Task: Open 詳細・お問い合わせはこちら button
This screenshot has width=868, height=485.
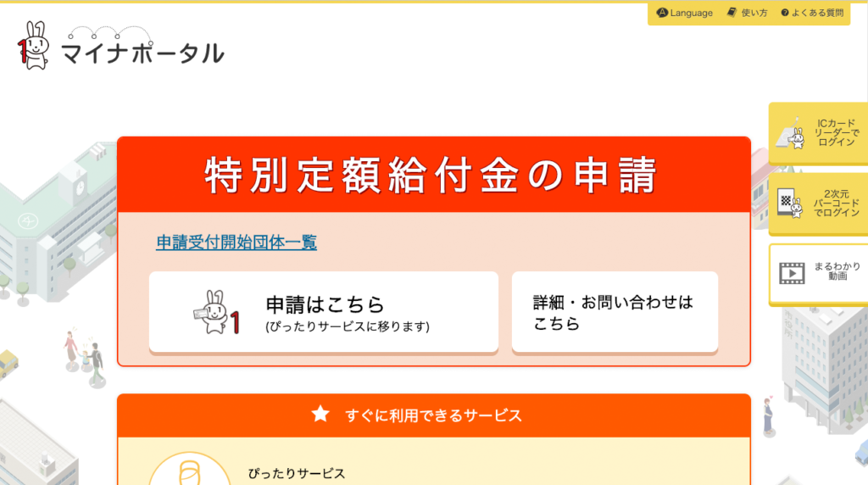Action: (x=615, y=312)
